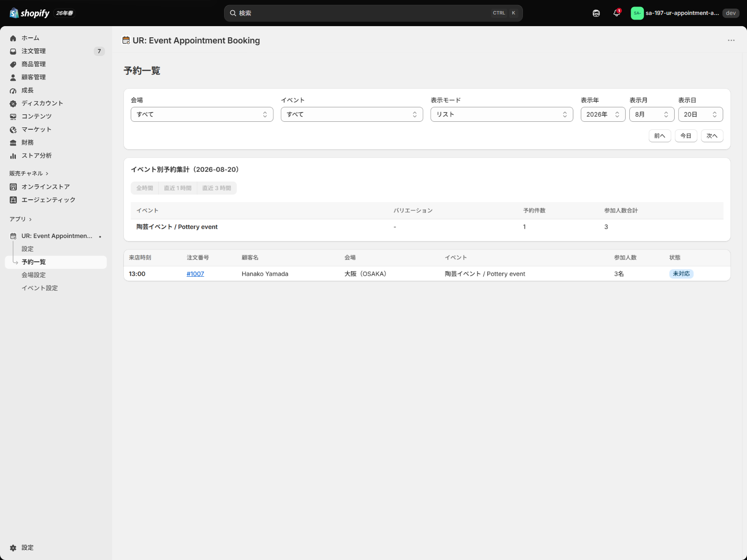Open the ホーム home icon

(x=13, y=38)
